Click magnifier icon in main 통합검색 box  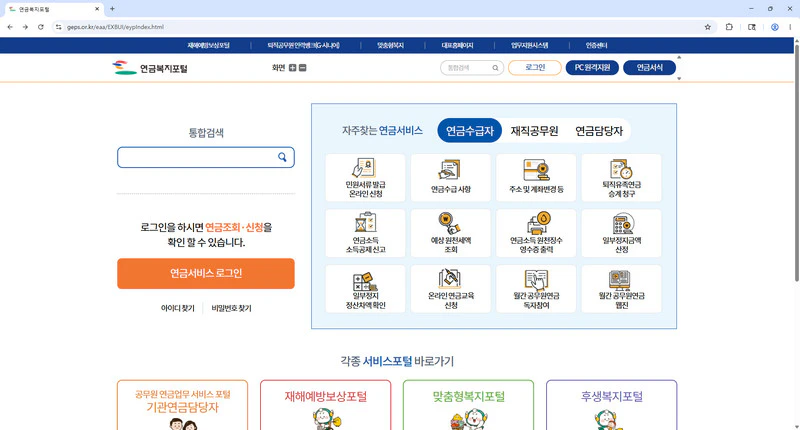(282, 157)
